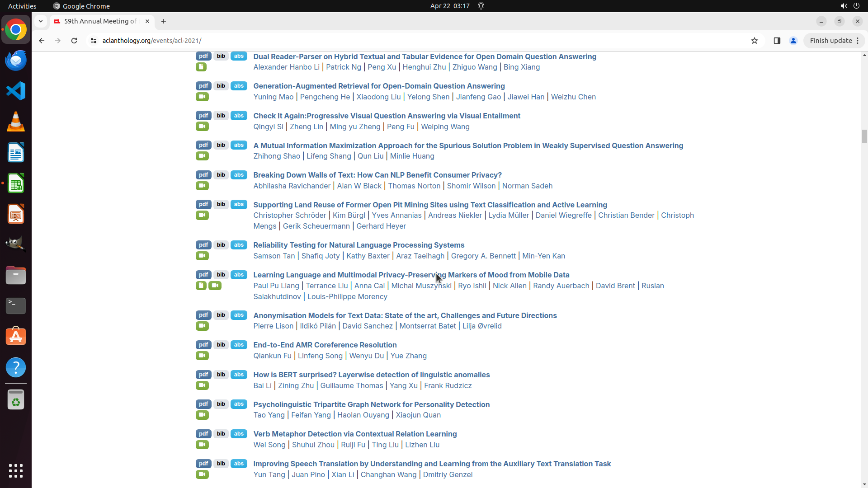Open Finish update menu

[834, 41]
